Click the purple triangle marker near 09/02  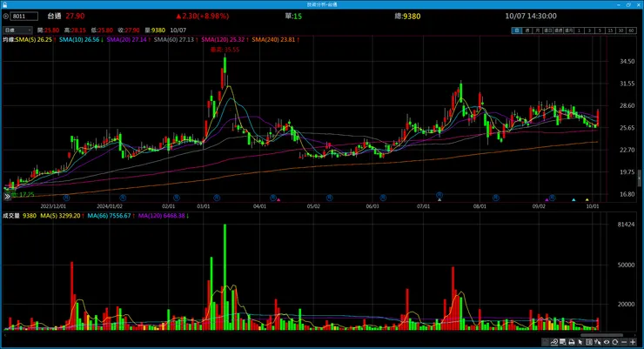547,200
